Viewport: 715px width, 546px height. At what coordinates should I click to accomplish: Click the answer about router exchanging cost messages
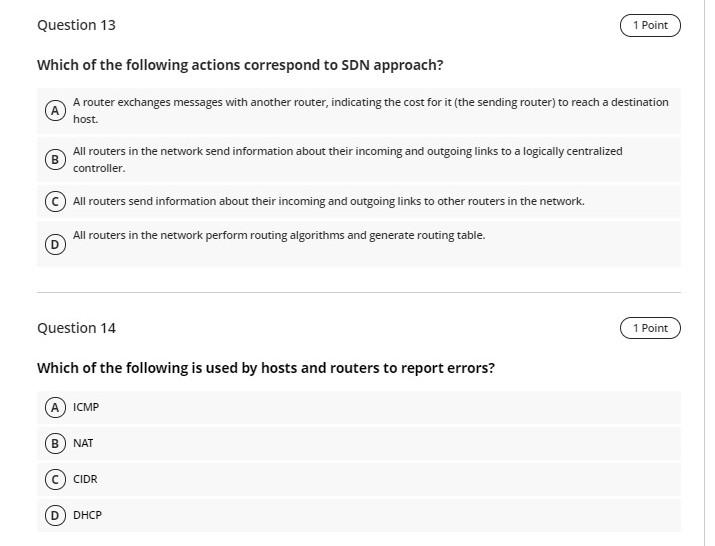tap(371, 111)
